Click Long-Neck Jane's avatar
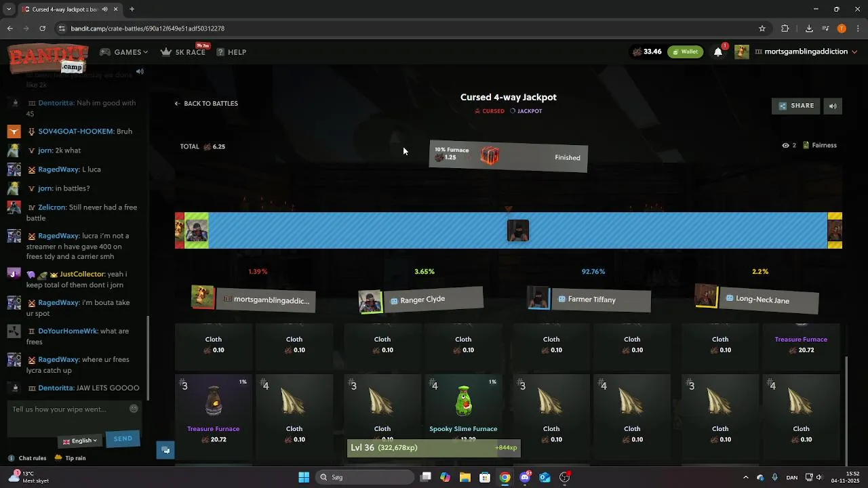The image size is (868, 488). tap(706, 296)
